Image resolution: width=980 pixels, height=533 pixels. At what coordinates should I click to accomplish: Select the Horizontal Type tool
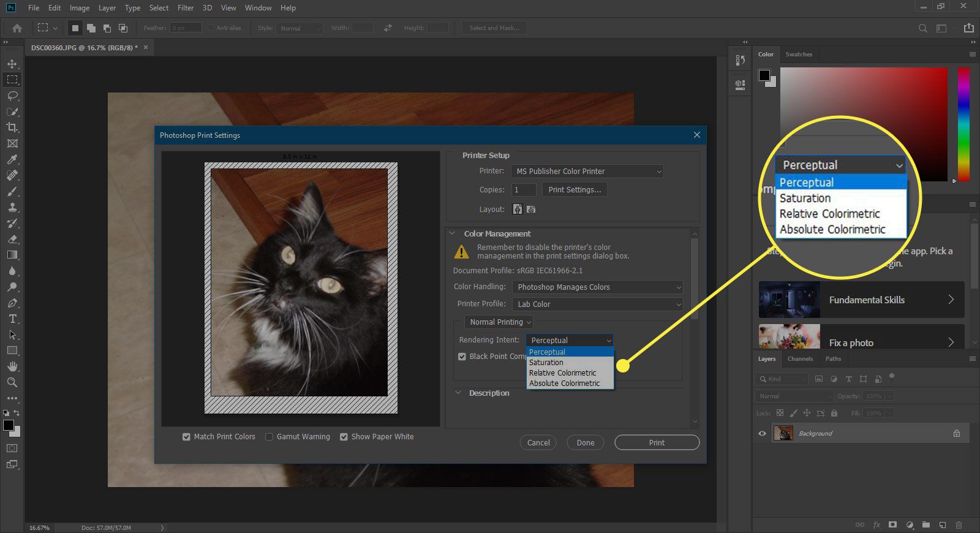(12, 319)
